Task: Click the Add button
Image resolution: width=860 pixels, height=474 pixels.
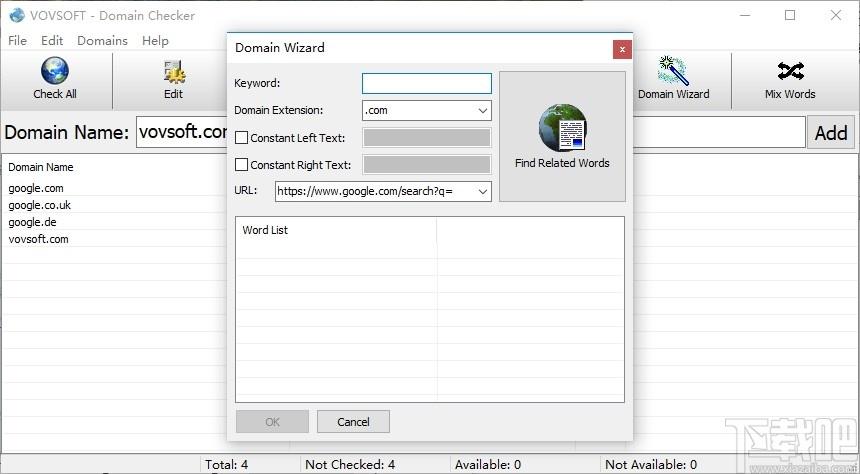Action: click(x=831, y=132)
